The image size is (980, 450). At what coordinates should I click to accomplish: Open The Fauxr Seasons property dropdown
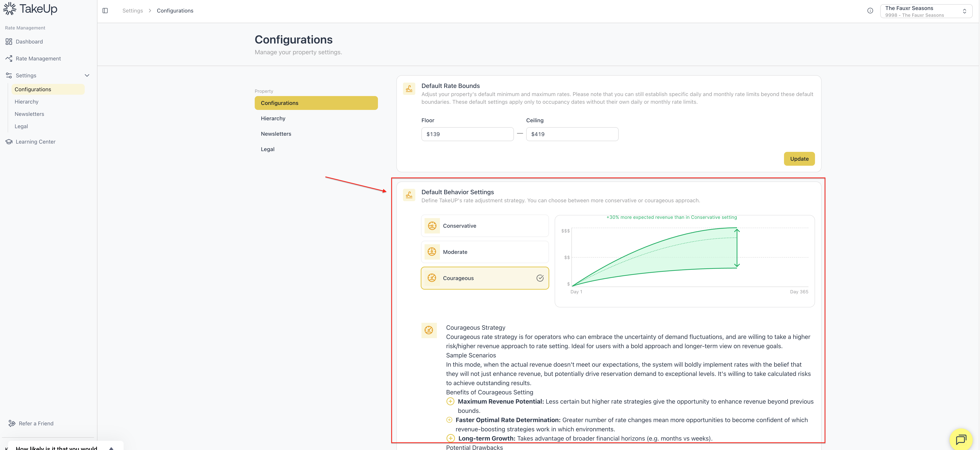[926, 11]
